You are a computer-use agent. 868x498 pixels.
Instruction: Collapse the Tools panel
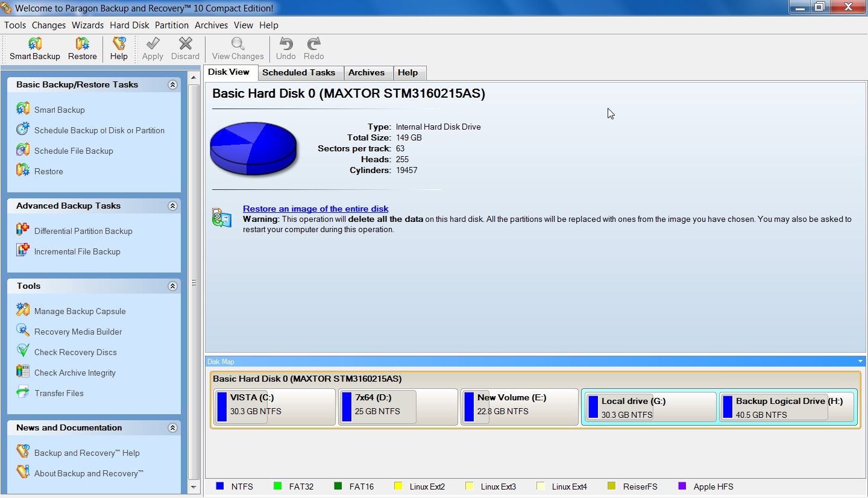pyautogui.click(x=172, y=286)
